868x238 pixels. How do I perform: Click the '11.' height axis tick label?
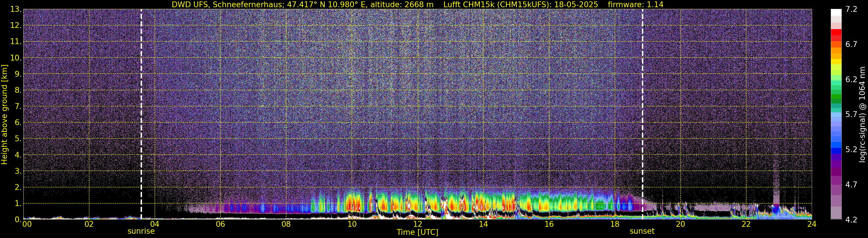[x=16, y=41]
